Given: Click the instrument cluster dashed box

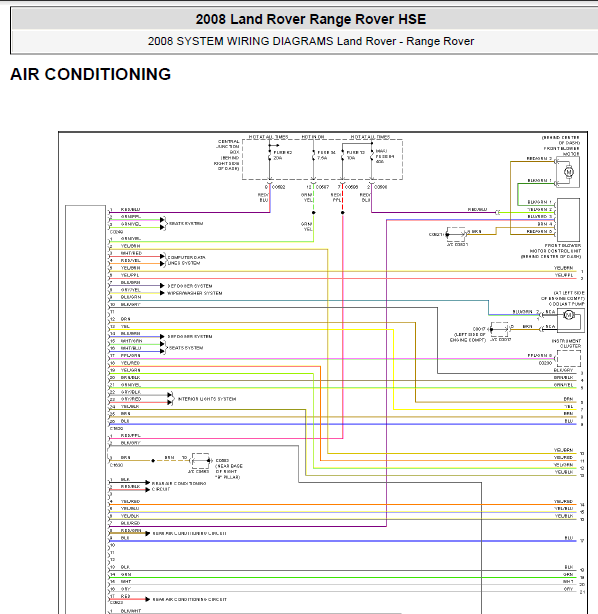Looking at the screenshot, I should pyautogui.click(x=569, y=358).
